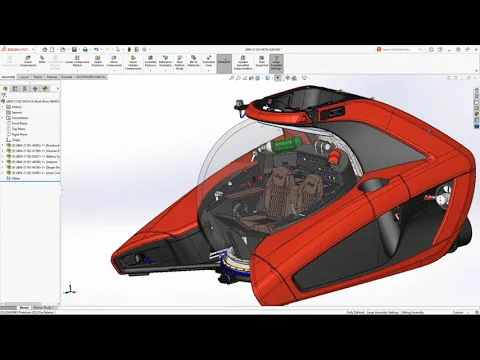Image resolution: width=480 pixels, height=360 pixels.
Task: Click Assembly Features
Action: (x=150, y=61)
